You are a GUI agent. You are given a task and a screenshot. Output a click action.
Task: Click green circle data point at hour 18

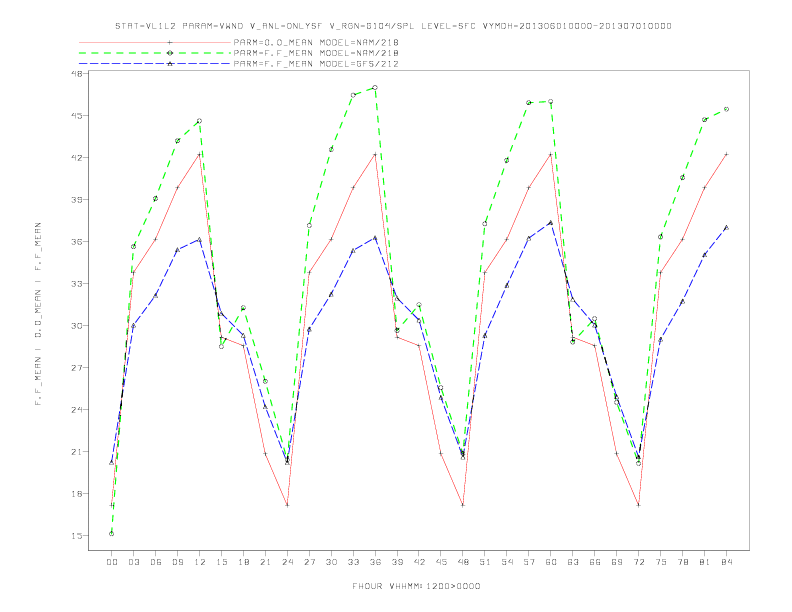(243, 308)
